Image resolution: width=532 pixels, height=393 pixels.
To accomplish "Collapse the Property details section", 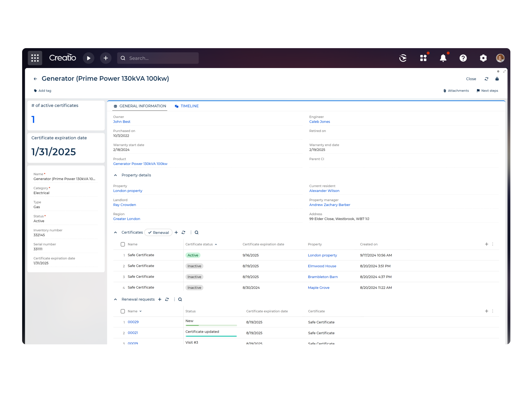I will [115, 175].
